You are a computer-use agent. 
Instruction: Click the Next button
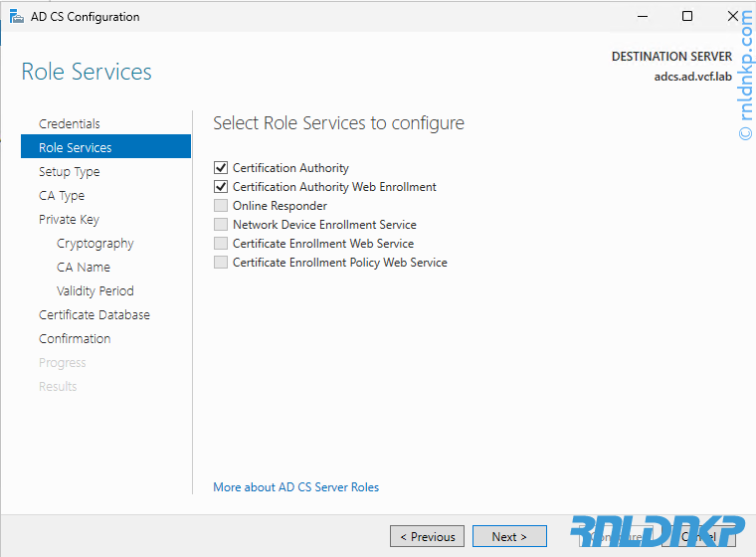(509, 536)
